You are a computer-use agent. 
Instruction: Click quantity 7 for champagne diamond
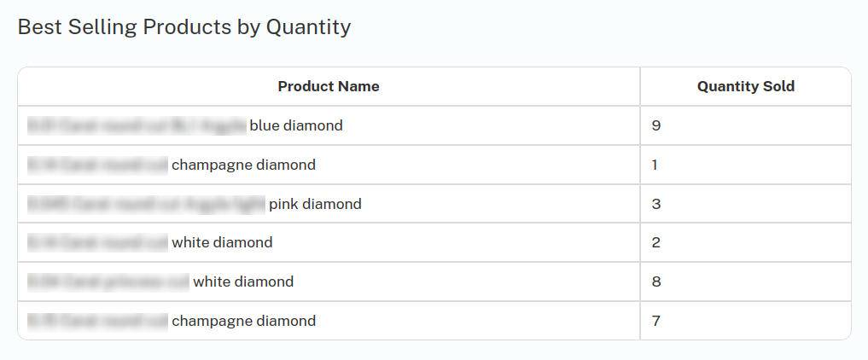656,322
